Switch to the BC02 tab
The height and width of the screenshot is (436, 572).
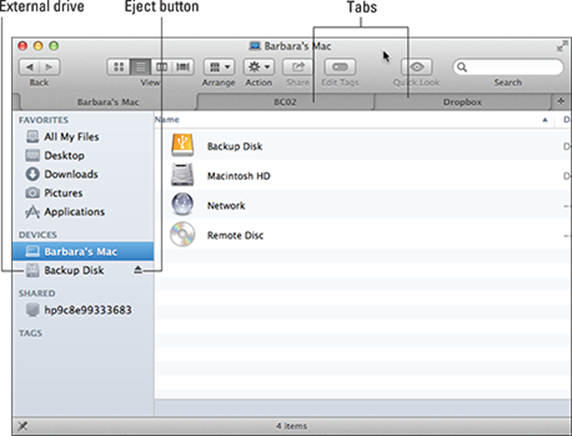285,102
